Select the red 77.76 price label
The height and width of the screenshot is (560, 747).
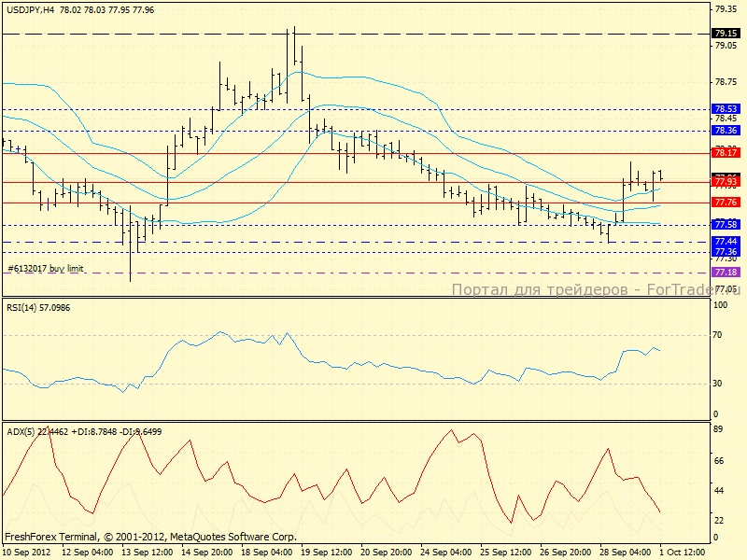pyautogui.click(x=726, y=203)
